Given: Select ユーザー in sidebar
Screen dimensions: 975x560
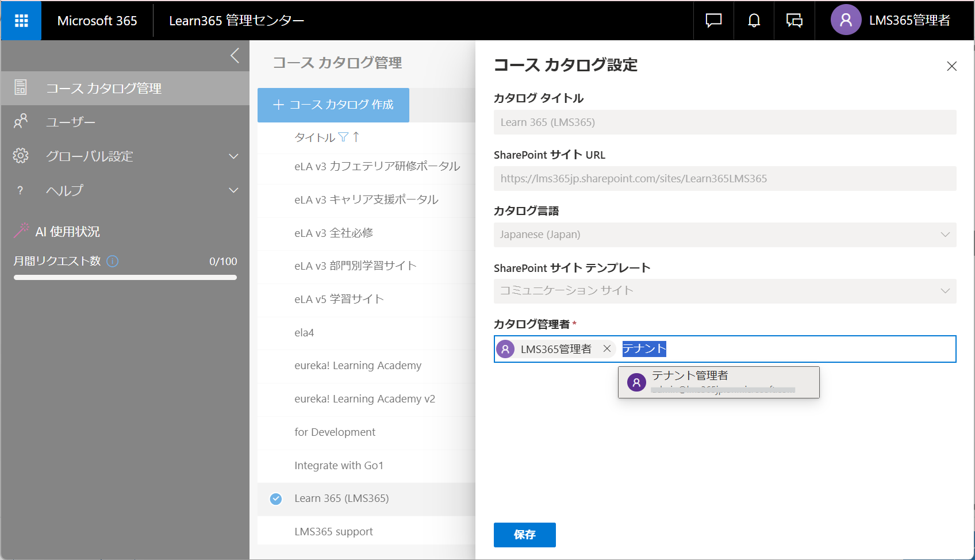Looking at the screenshot, I should 125,122.
